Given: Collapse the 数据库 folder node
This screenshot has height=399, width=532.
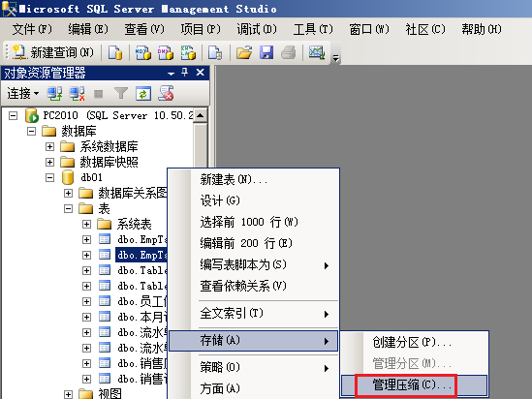Looking at the screenshot, I should click(x=31, y=131).
